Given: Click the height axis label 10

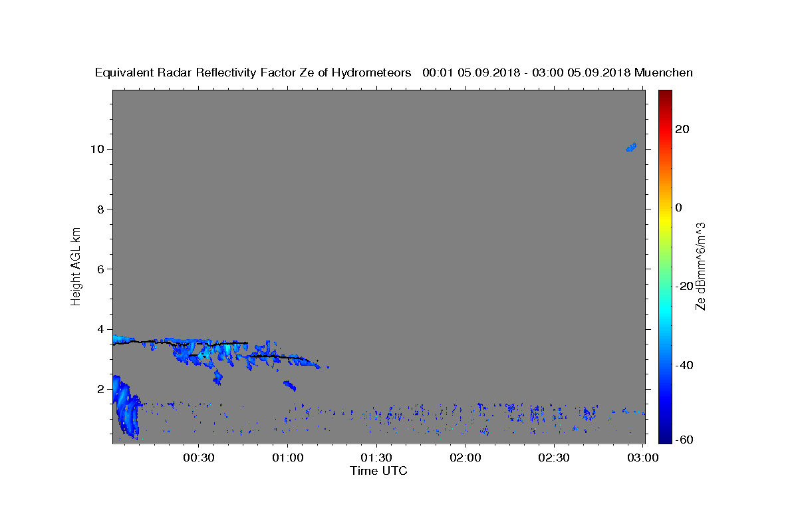Looking at the screenshot, I should [98, 149].
